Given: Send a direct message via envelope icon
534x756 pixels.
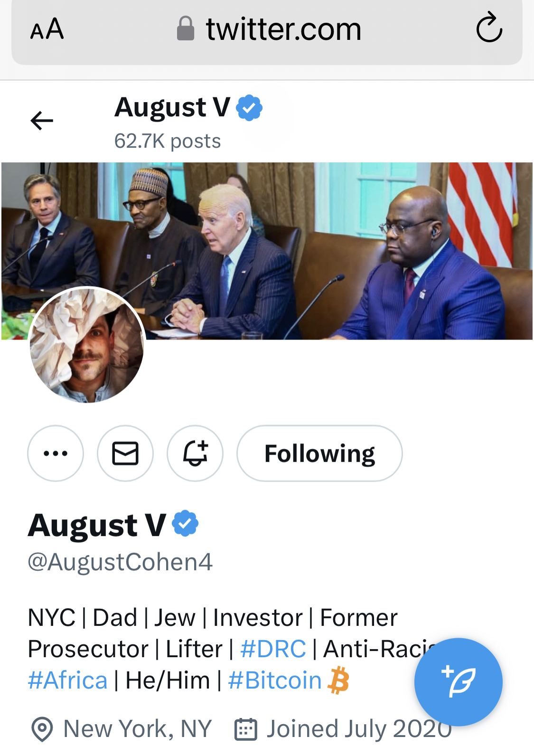Looking at the screenshot, I should (125, 453).
